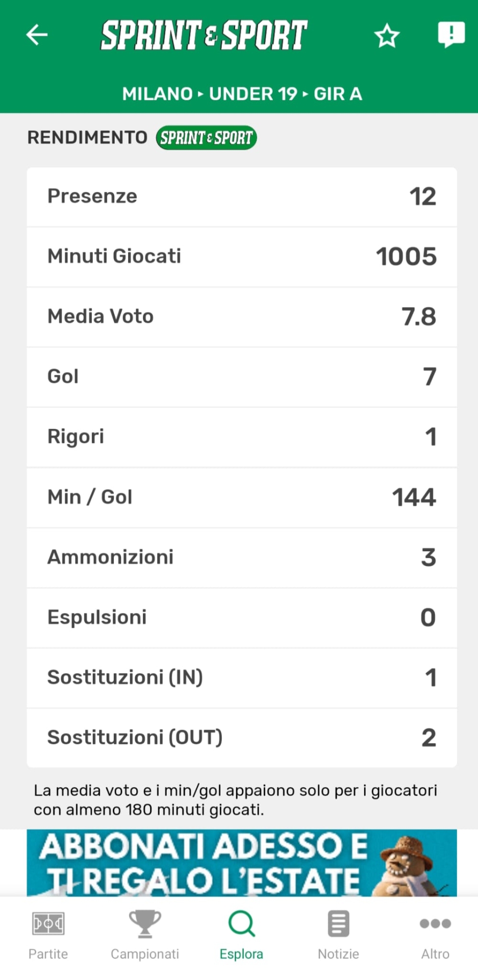Switch to the Partite tab label

tap(48, 954)
